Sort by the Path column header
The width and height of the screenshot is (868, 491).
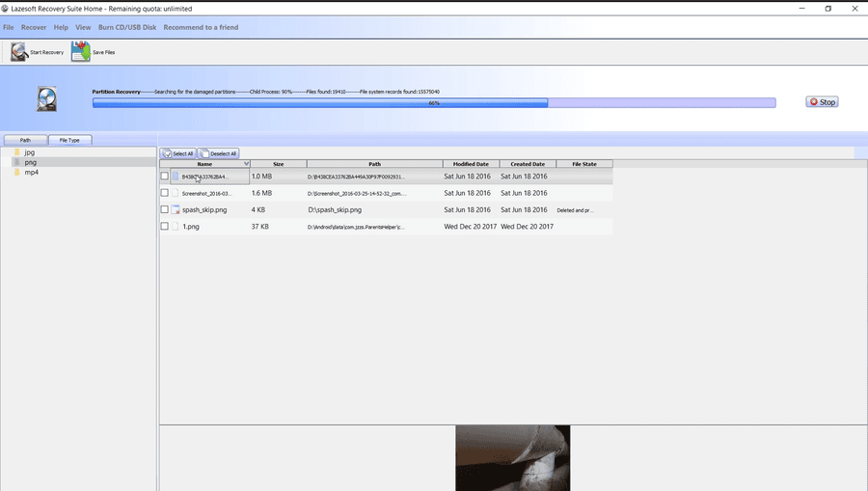[375, 164]
